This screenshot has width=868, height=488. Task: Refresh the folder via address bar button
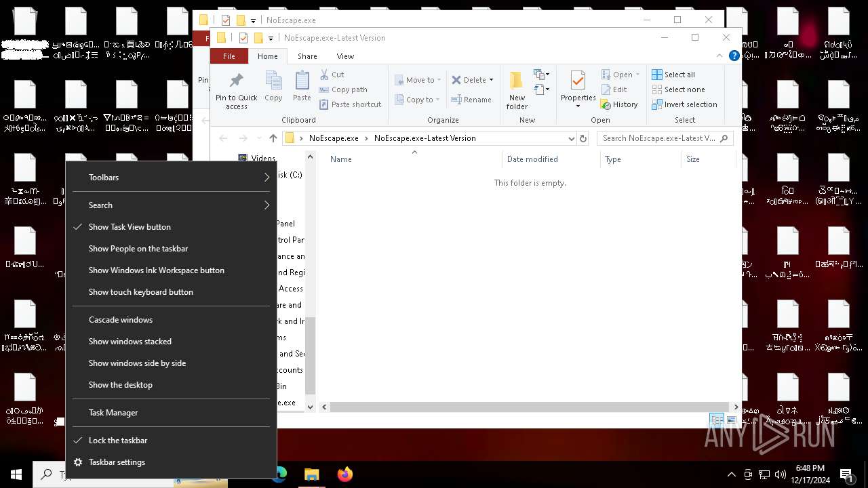(x=583, y=138)
